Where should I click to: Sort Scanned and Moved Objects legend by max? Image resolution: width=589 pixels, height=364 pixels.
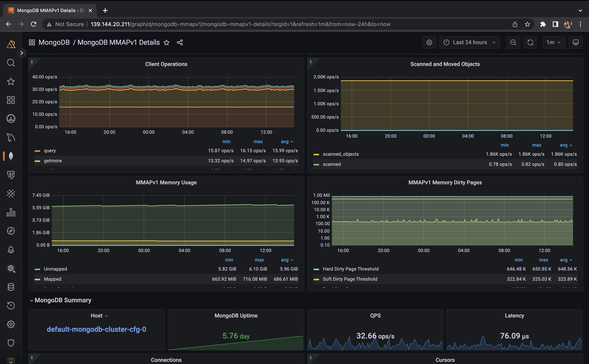(536, 145)
